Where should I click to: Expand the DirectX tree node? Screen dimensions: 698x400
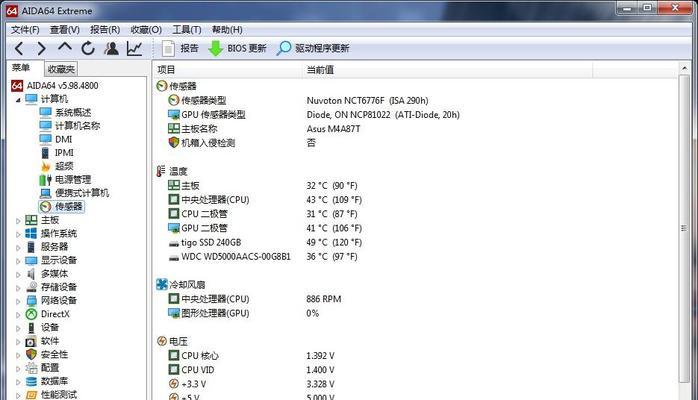[18, 315]
